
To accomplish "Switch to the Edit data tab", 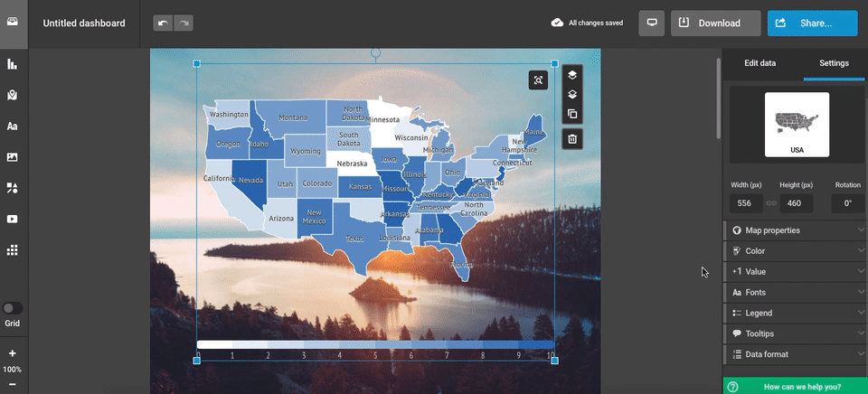I will pos(759,63).
